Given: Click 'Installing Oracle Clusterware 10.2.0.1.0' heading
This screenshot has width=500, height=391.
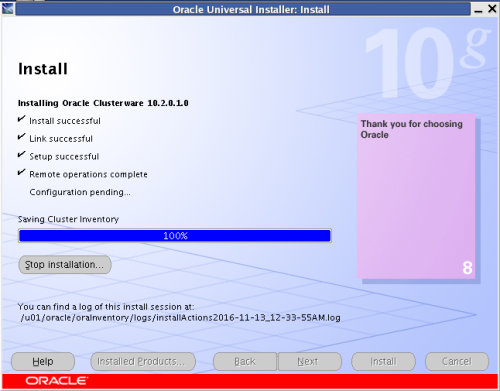Looking at the screenshot, I should pos(103,103).
